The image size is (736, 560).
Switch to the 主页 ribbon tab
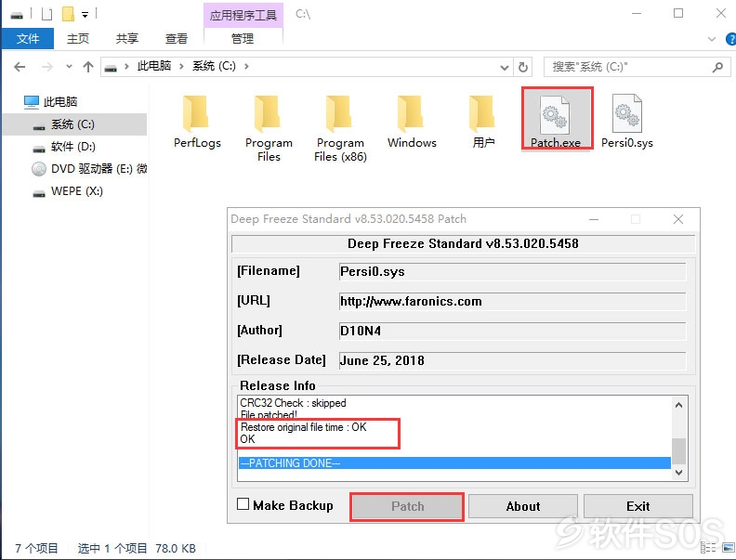pos(77,38)
